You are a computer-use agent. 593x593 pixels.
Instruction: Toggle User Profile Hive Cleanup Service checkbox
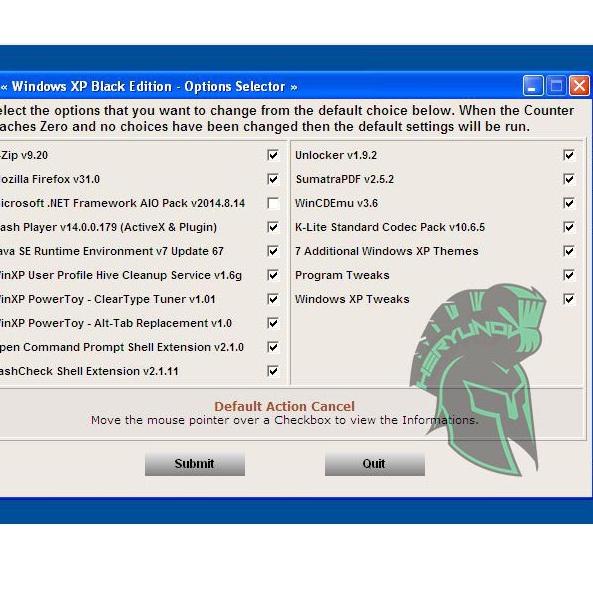pos(273,275)
